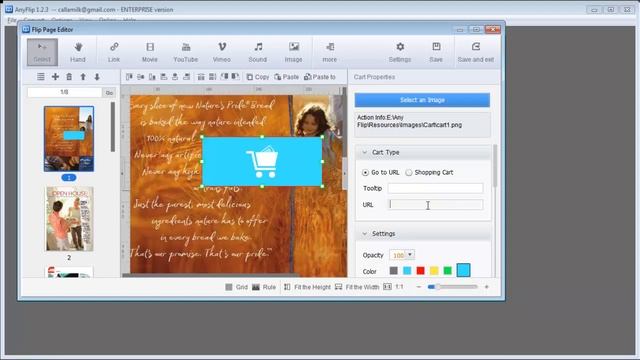
Task: Click the zoom out minus button
Action: coord(418,287)
